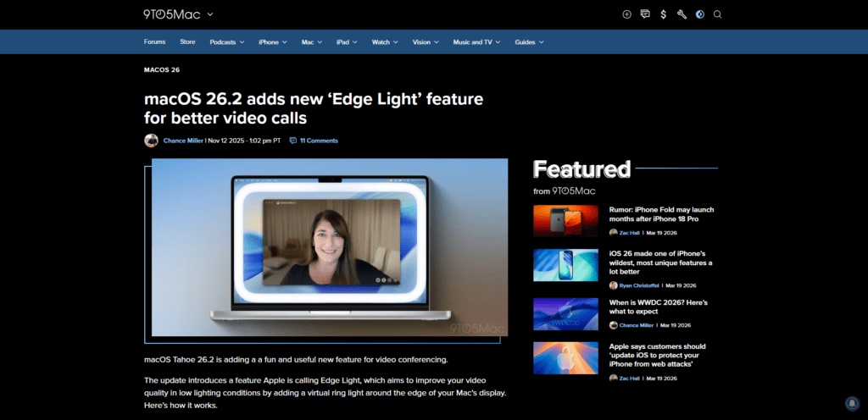
Task: Click Ryan Christoffel author name
Action: [x=639, y=285]
